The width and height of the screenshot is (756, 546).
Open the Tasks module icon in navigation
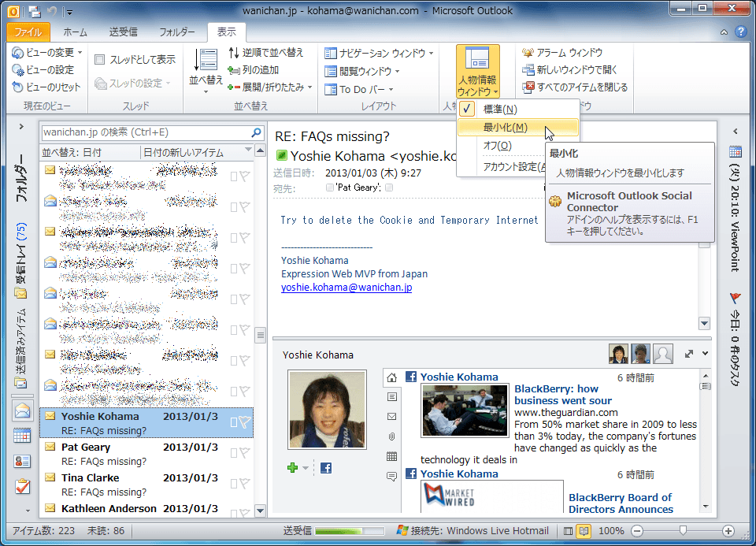click(22, 487)
